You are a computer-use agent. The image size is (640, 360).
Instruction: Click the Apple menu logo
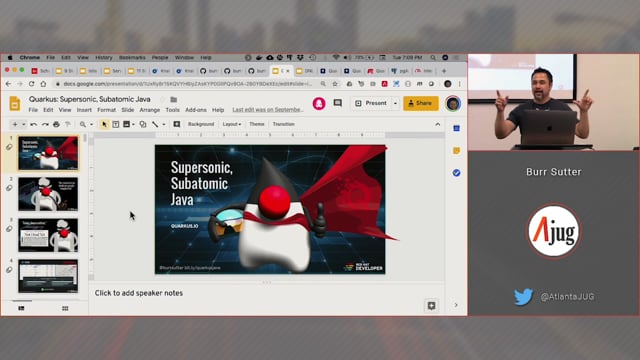pos(10,58)
